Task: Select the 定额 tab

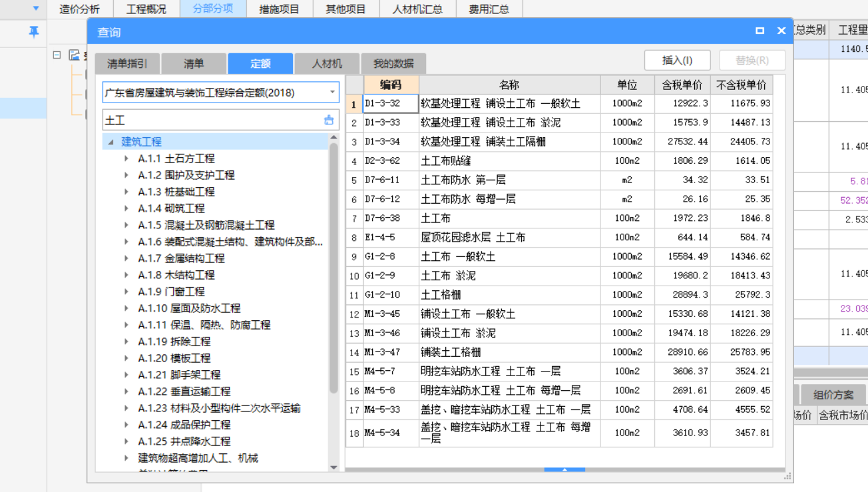Action: [x=260, y=64]
